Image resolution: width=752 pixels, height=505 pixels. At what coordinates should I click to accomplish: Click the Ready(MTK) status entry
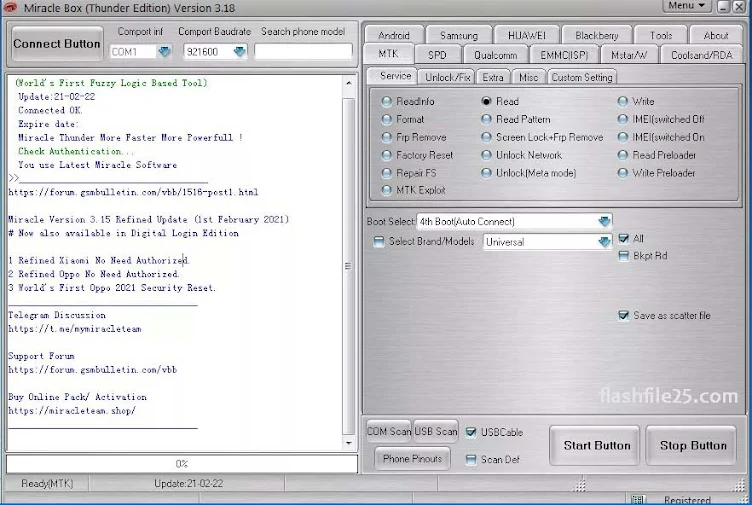[x=47, y=483]
